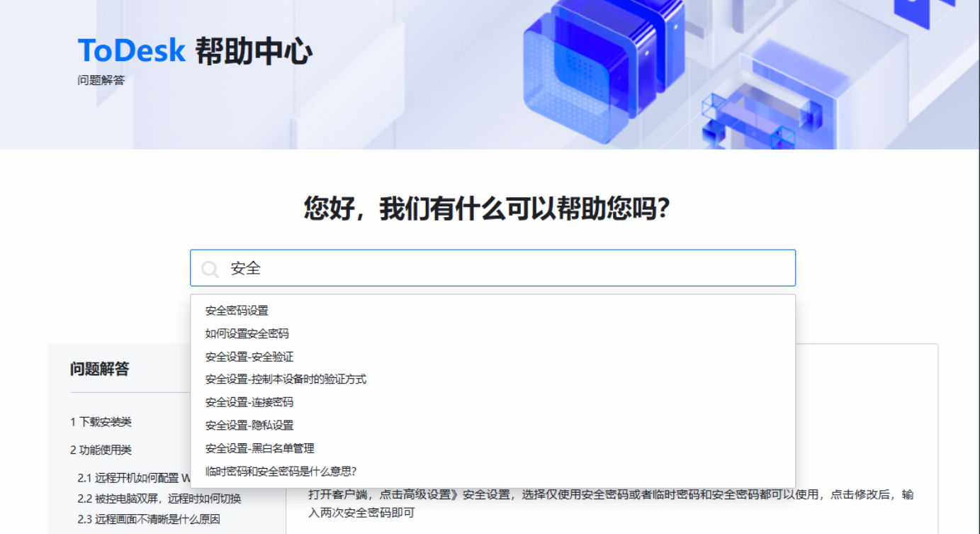Expand sidebar category 1 下载安装类
Screen dimensions: 980x534
pos(101,422)
